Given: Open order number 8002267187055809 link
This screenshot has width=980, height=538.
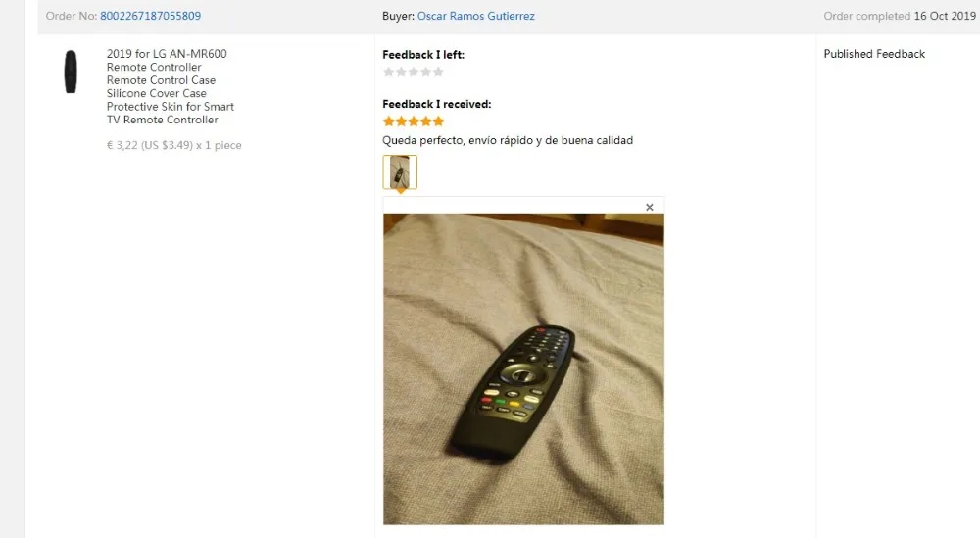Looking at the screenshot, I should (x=151, y=16).
